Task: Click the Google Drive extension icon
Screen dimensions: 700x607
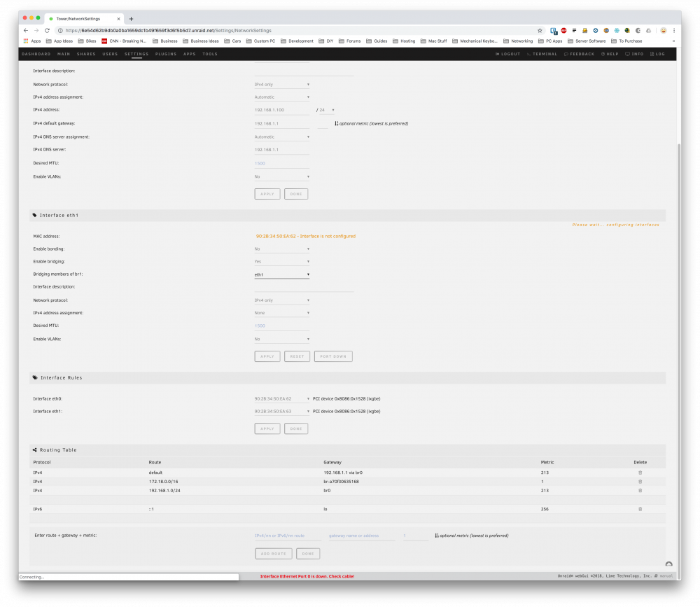Action: [x=648, y=30]
